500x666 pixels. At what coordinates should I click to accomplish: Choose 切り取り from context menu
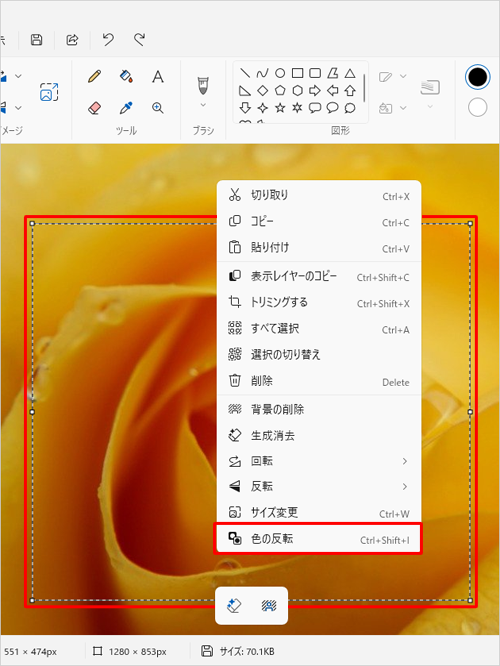[x=319, y=195]
